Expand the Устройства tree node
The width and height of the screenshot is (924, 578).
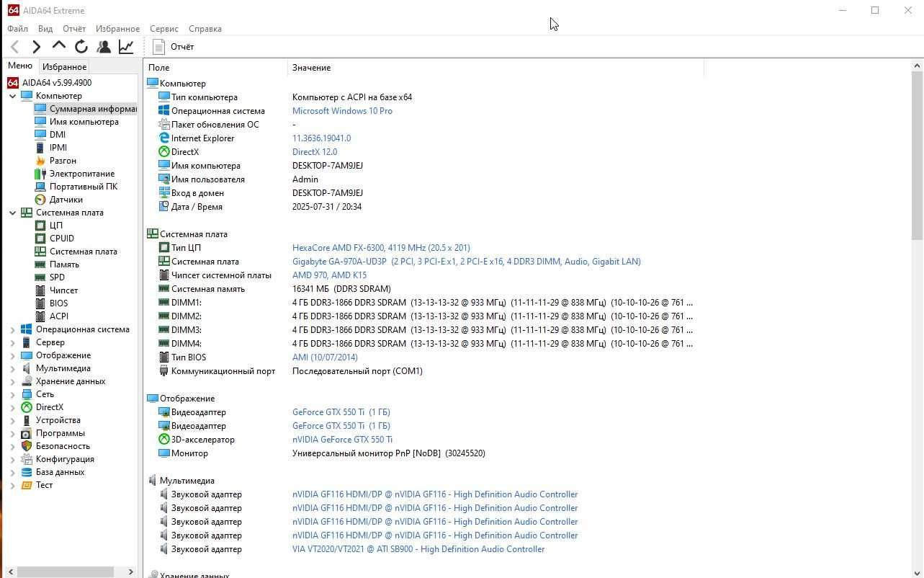12,420
